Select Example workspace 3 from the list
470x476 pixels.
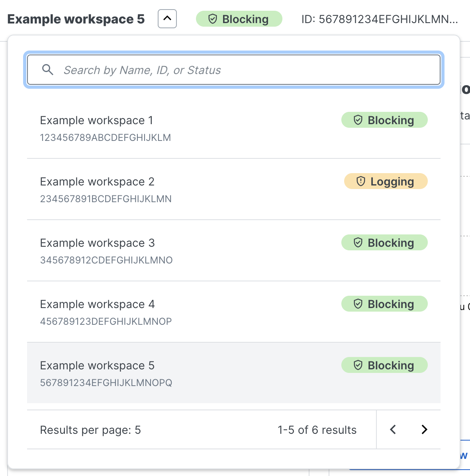[x=234, y=251]
